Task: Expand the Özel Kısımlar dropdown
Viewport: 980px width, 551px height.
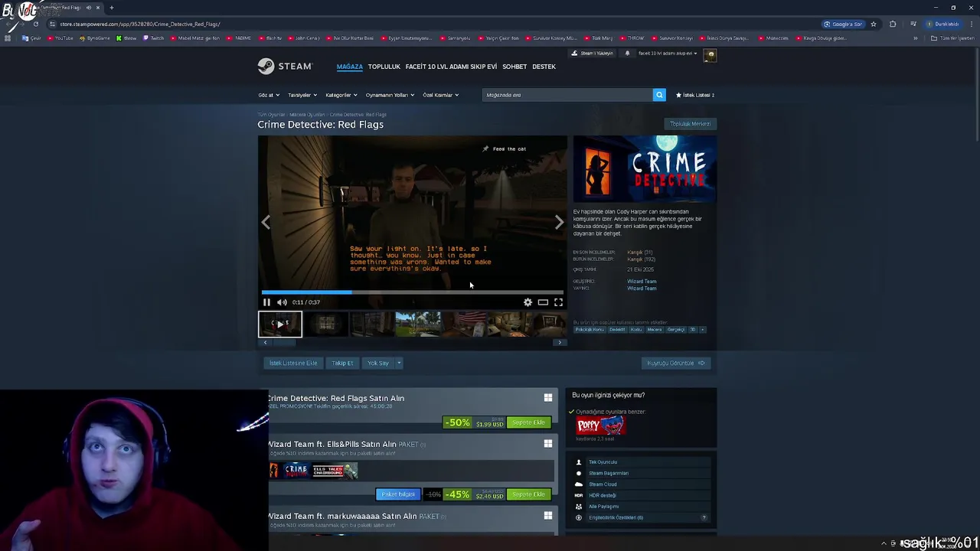Action: click(x=440, y=95)
